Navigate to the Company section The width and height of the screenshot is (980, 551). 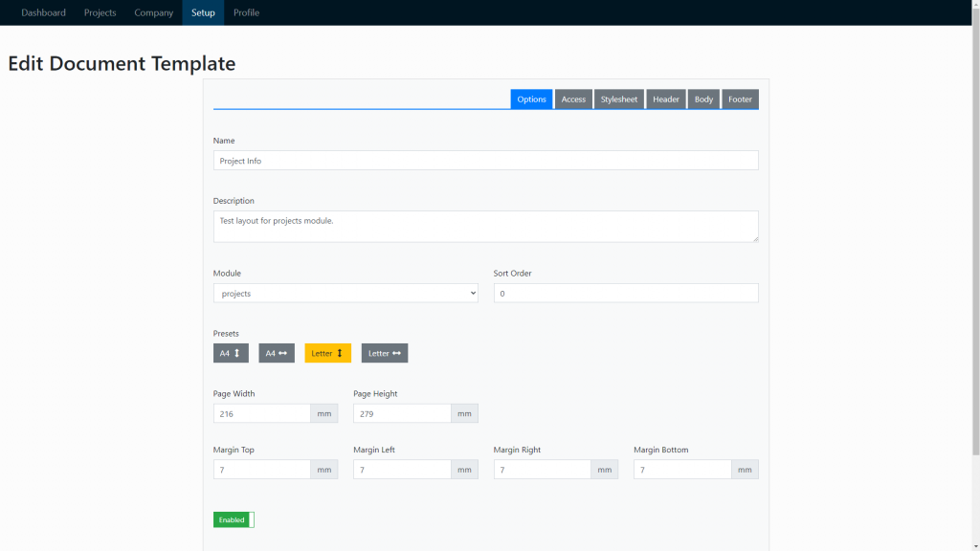(153, 12)
